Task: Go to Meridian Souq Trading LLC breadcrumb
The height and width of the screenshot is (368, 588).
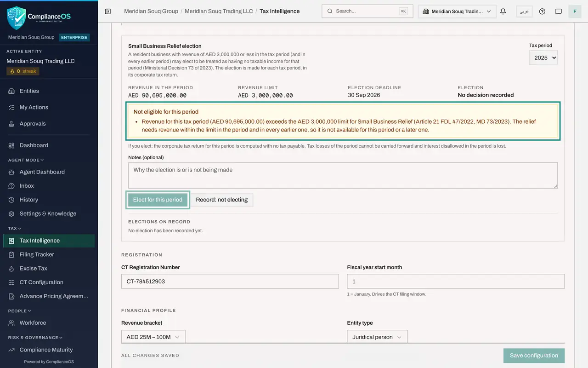Action: [x=219, y=11]
